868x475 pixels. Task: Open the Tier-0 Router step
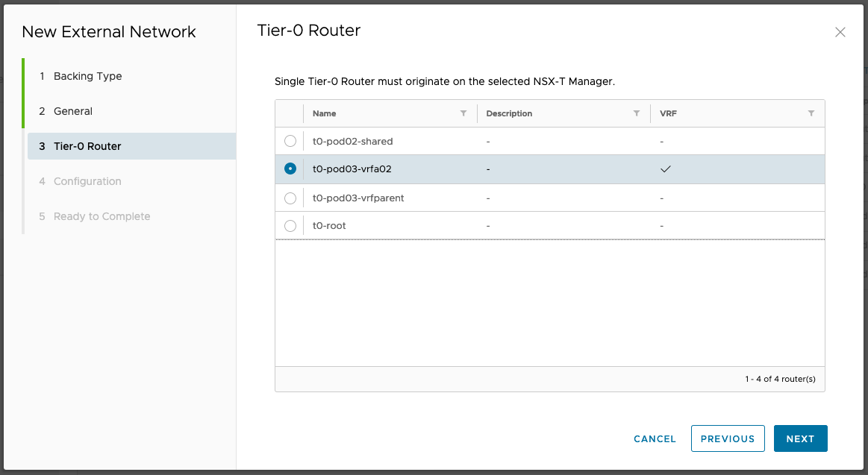(x=87, y=146)
